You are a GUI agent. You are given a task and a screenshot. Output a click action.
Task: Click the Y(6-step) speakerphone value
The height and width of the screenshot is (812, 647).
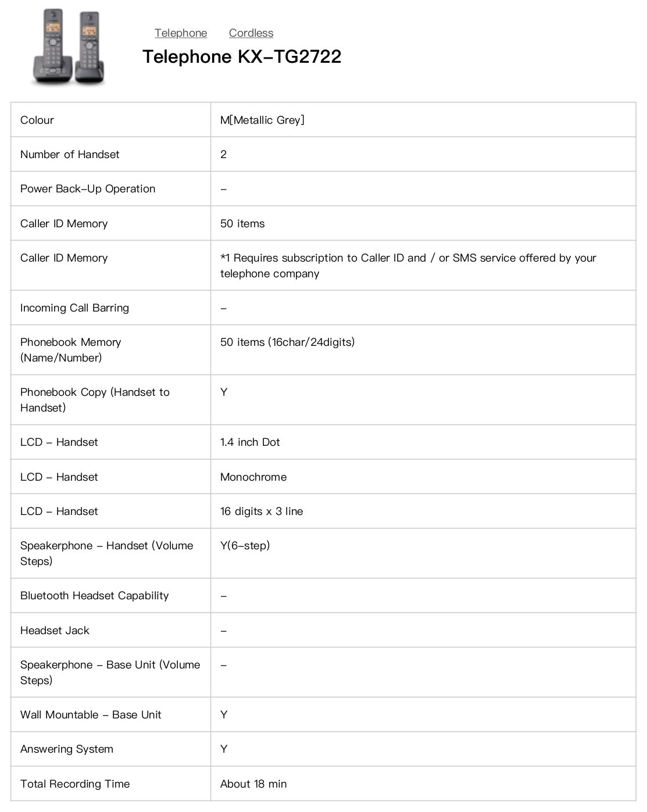click(245, 546)
